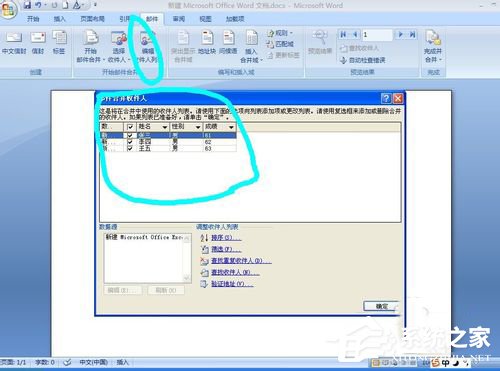500x371 pixels.
Task: Click the 数据源 column header
Action: (x=112, y=127)
